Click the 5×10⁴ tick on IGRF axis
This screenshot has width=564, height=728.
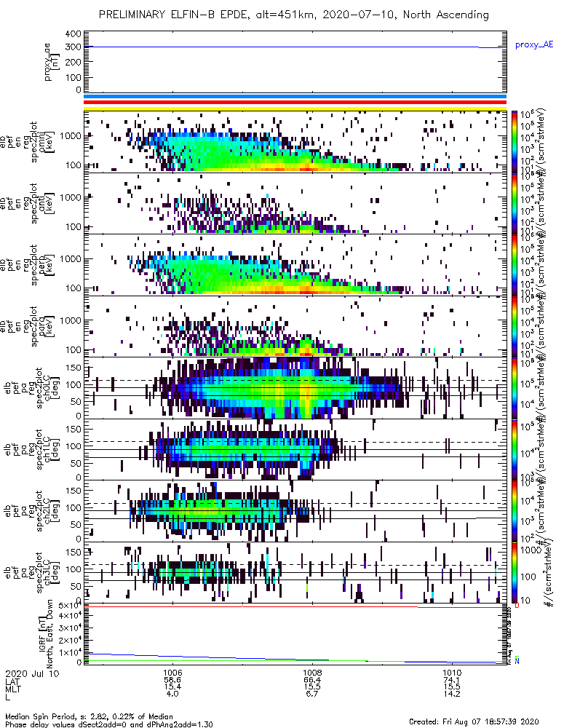[70, 606]
